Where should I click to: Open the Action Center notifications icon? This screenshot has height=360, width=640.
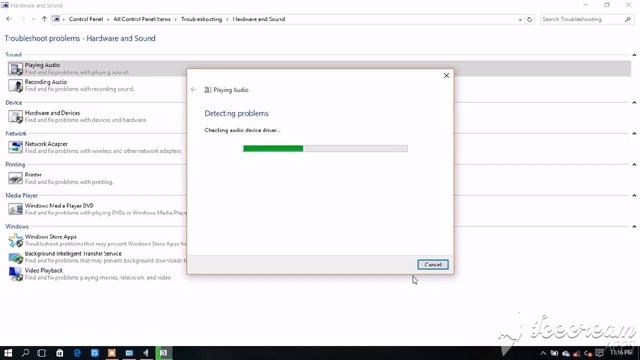(x=599, y=353)
